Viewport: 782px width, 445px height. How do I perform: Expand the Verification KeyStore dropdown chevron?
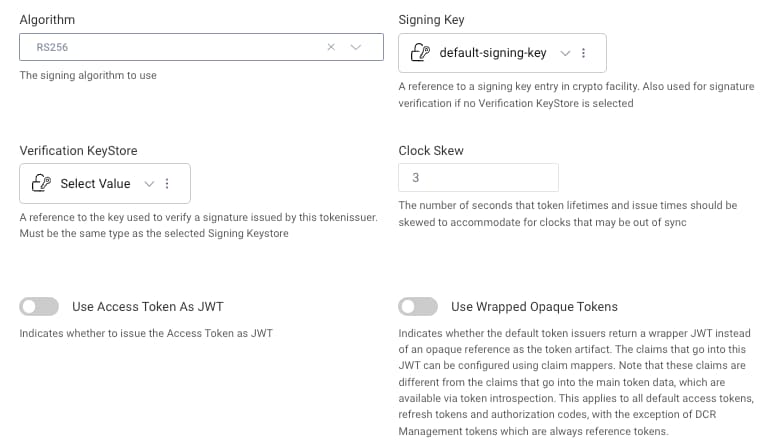149,184
